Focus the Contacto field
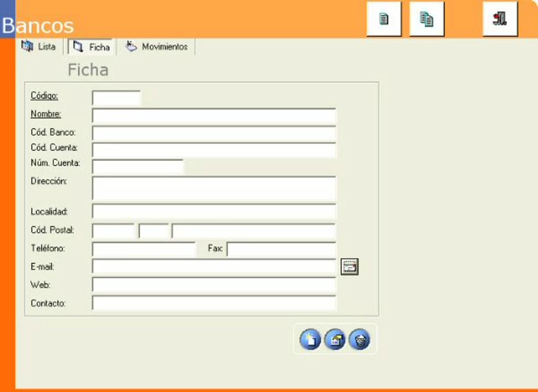This screenshot has height=392, width=538. coord(214,303)
